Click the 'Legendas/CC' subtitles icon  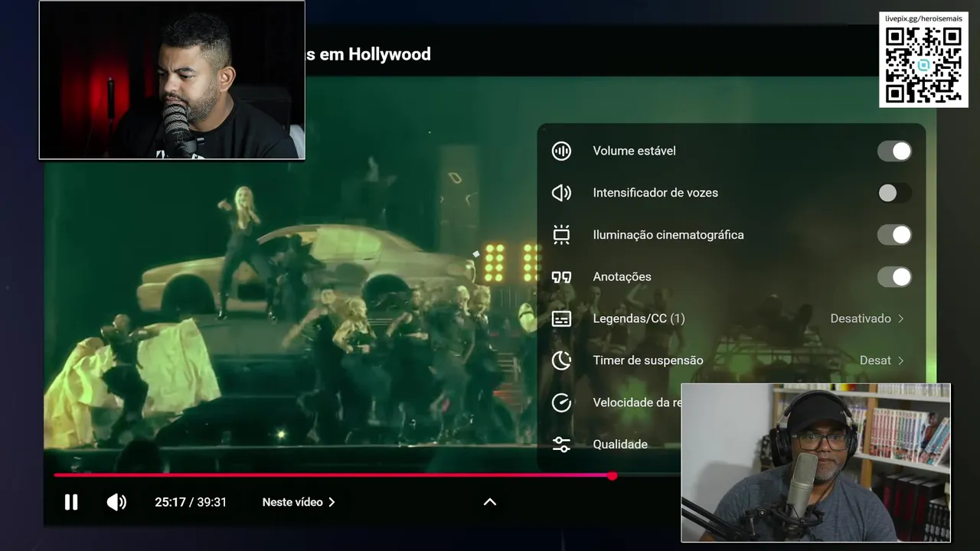pyautogui.click(x=561, y=318)
